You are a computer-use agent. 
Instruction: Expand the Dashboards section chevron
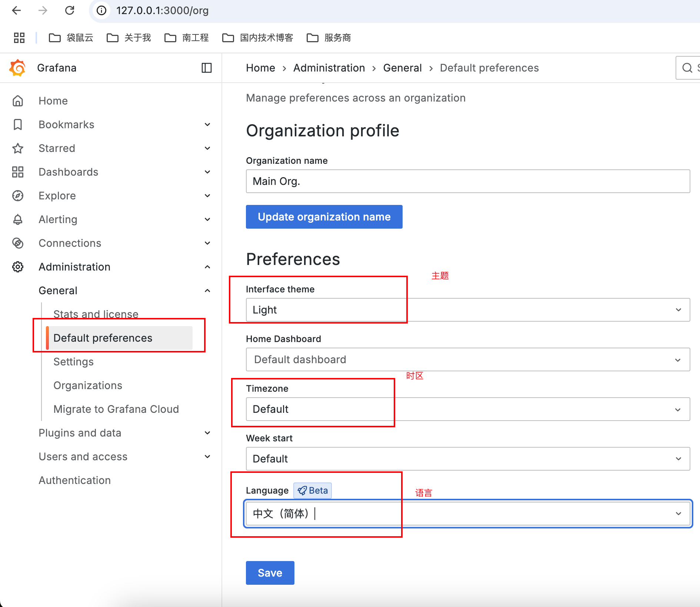click(x=207, y=172)
